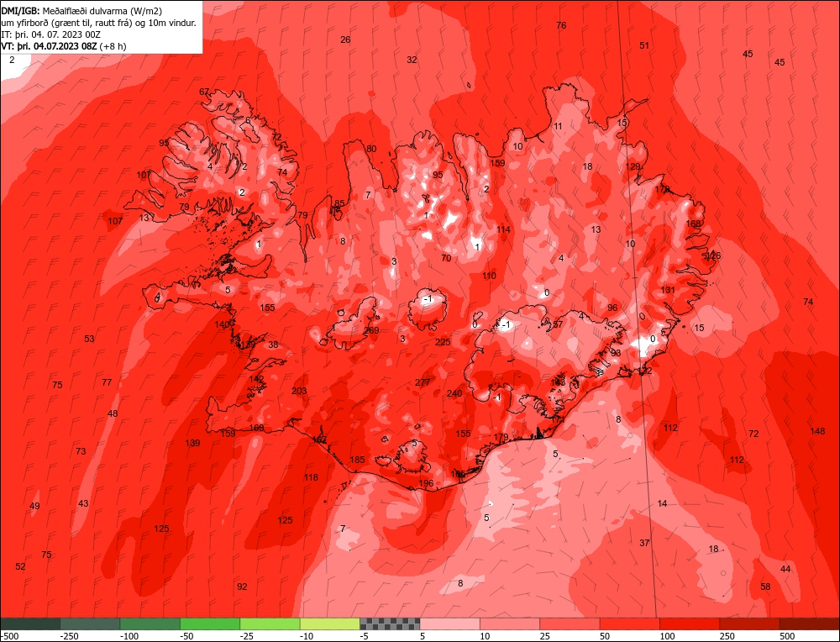The image size is (840, 642).
Task: Click the legend swatch between -250 and -100
Action: (90, 624)
